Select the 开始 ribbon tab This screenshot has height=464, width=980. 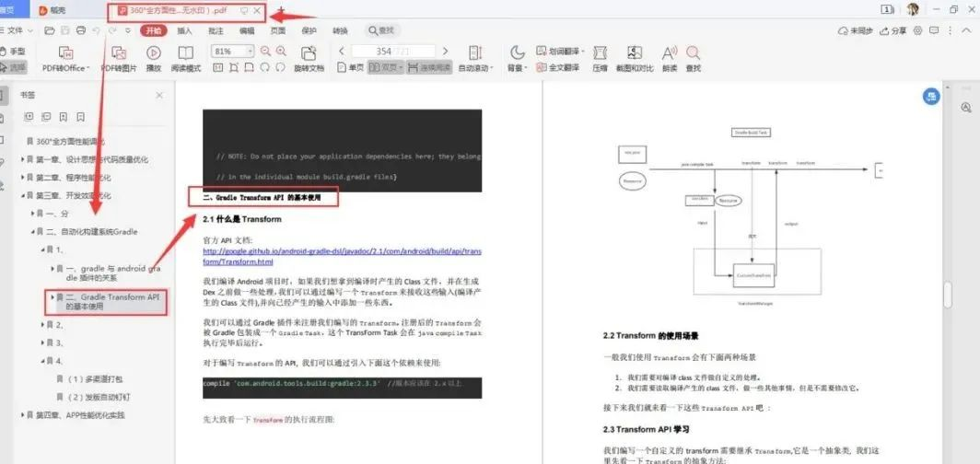(x=153, y=30)
